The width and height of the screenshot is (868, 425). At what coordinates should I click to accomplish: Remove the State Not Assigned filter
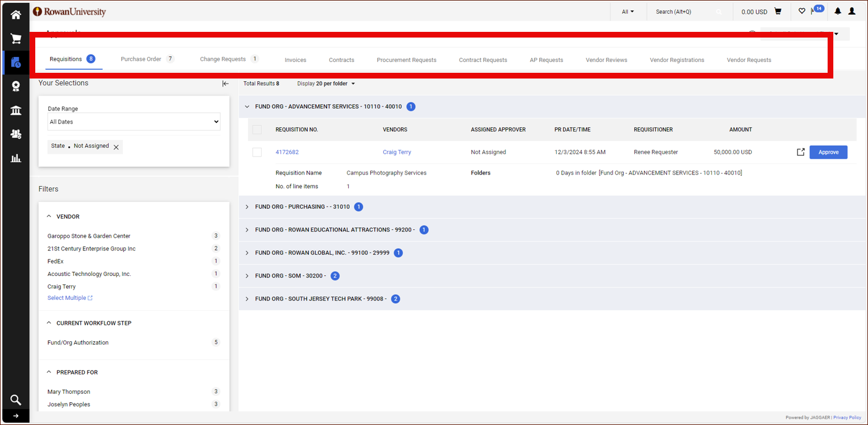[x=116, y=147]
